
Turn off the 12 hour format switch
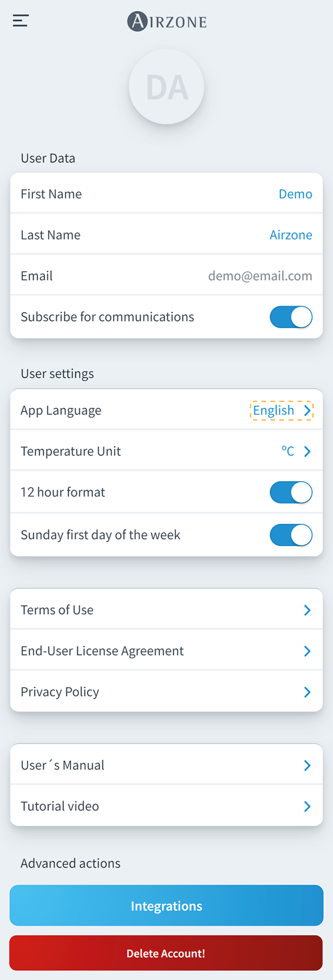point(291,492)
